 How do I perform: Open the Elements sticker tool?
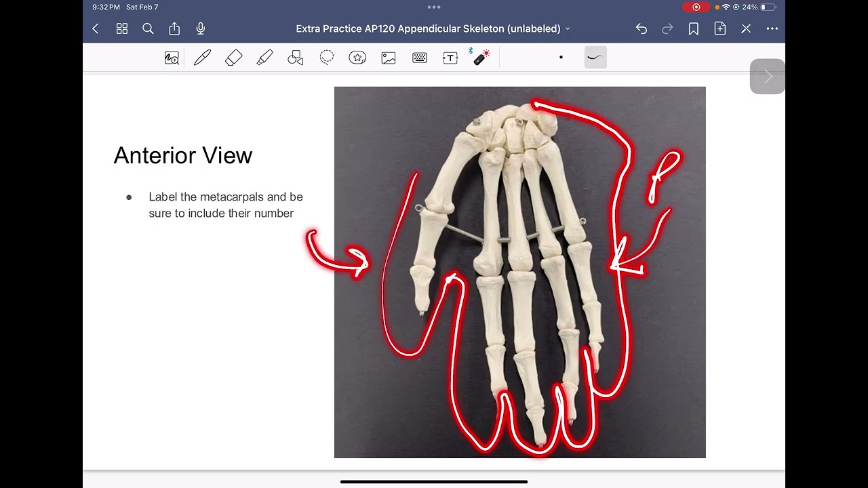357,58
